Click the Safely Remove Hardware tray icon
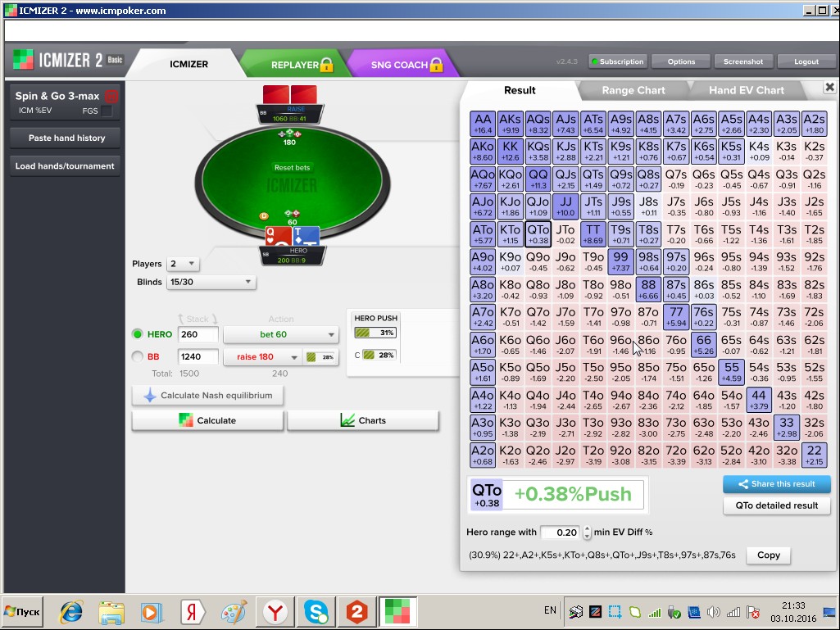 coord(674,612)
